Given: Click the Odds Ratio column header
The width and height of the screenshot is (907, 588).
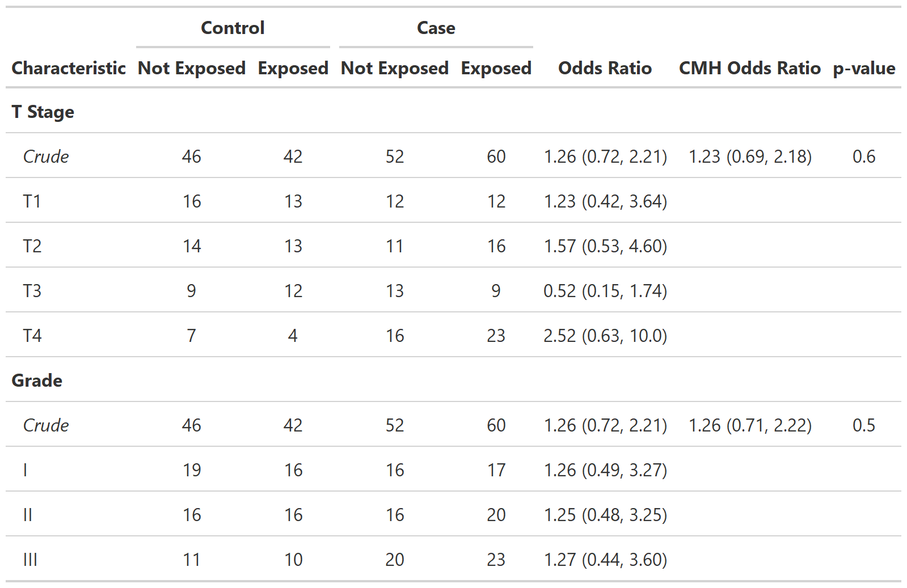Looking at the screenshot, I should [x=605, y=68].
